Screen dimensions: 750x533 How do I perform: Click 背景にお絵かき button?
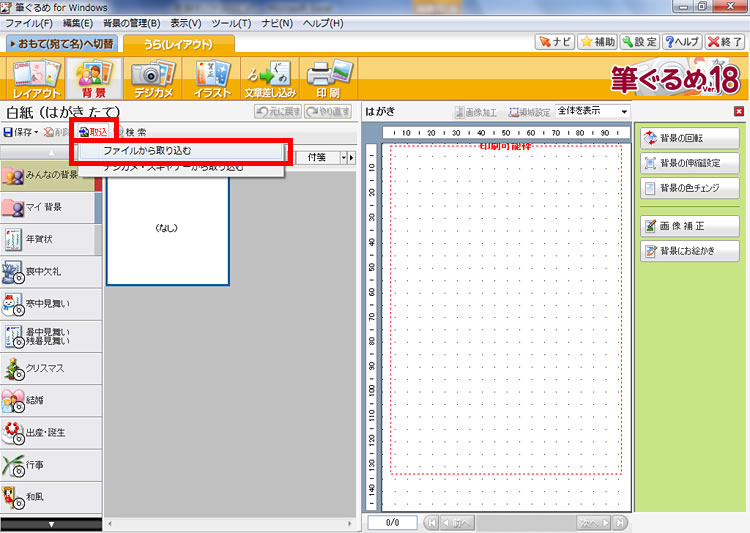tap(690, 251)
